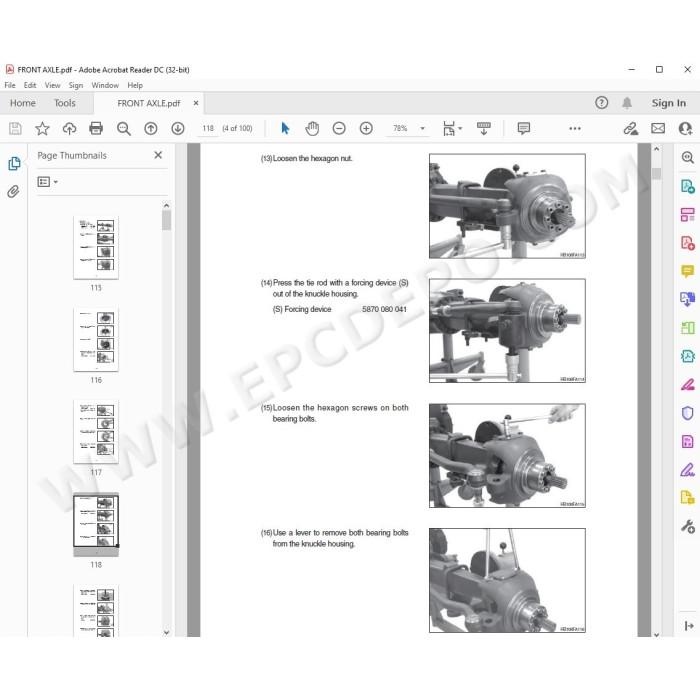Activate the Hand pan tool
This screenshot has width=700, height=700.
coord(312,129)
